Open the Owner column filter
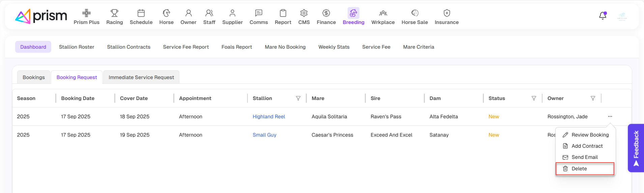 coord(593,98)
